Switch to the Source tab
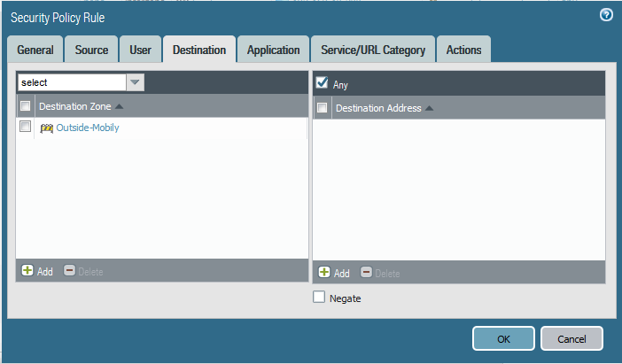This screenshot has height=364, width=622. click(x=91, y=50)
